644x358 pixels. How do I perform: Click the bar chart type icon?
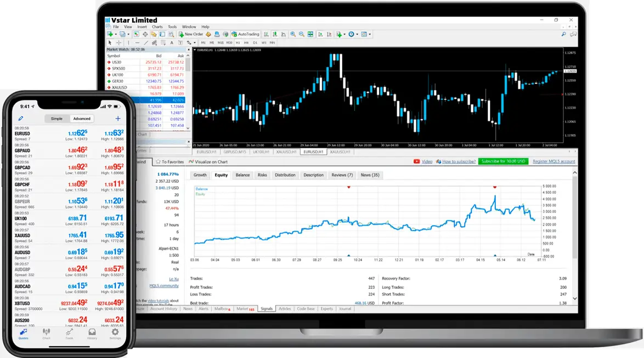click(266, 34)
